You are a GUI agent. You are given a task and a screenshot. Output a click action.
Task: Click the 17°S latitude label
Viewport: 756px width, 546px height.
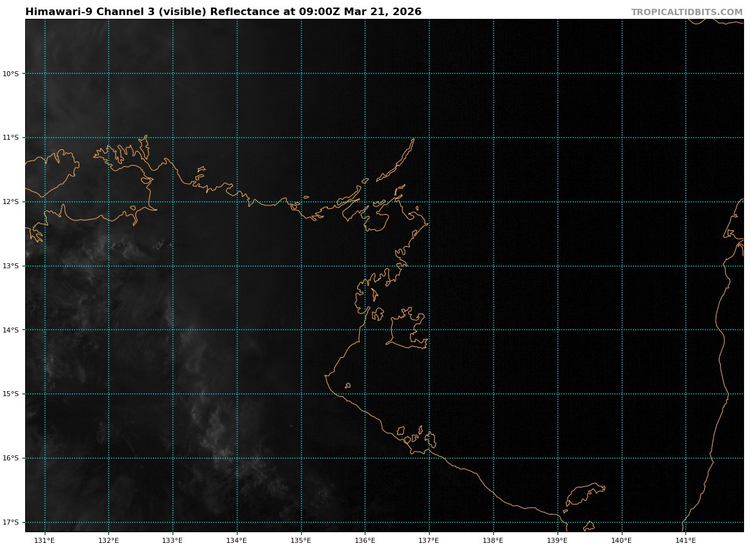click(x=11, y=523)
